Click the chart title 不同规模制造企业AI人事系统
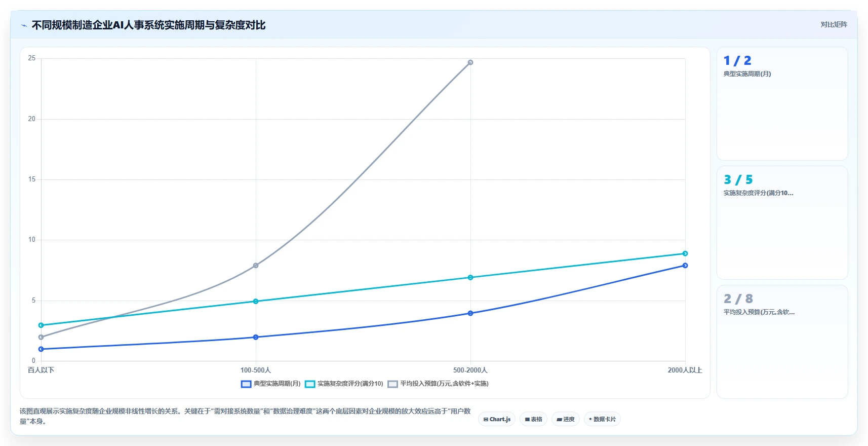868x446 pixels. tap(148, 25)
